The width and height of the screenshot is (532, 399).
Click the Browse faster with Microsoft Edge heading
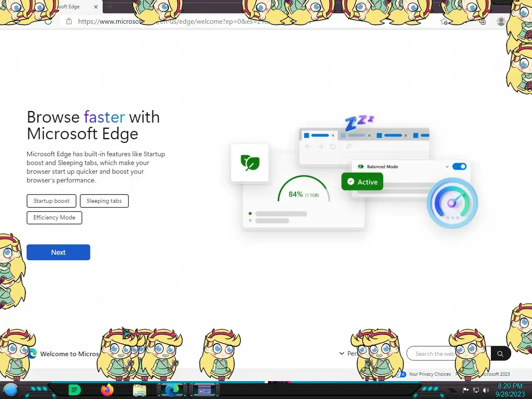93,125
